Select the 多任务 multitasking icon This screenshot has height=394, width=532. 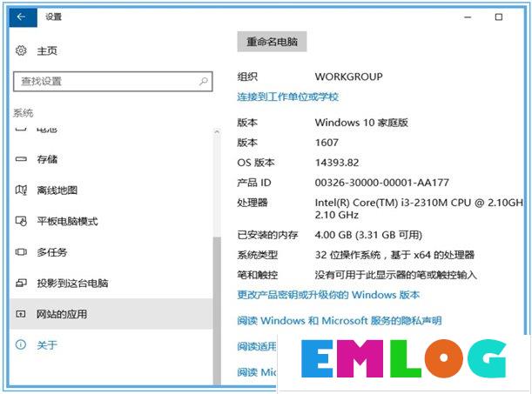coord(21,252)
